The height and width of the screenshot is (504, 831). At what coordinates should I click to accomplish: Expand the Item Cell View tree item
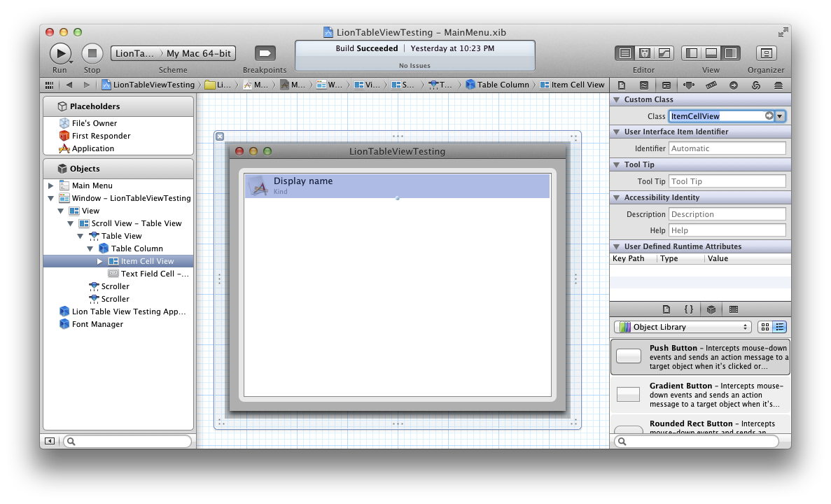click(99, 261)
